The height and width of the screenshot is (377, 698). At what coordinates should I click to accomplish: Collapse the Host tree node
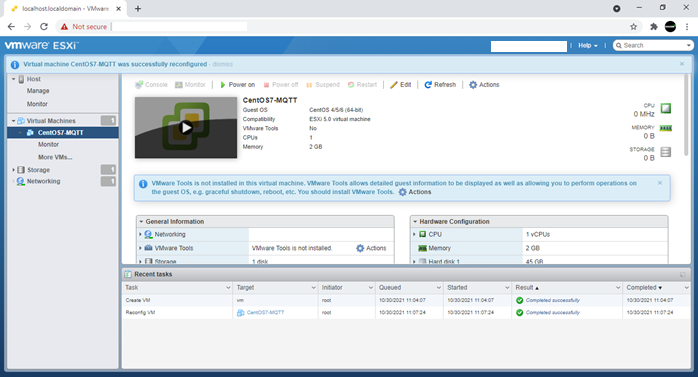[13, 79]
